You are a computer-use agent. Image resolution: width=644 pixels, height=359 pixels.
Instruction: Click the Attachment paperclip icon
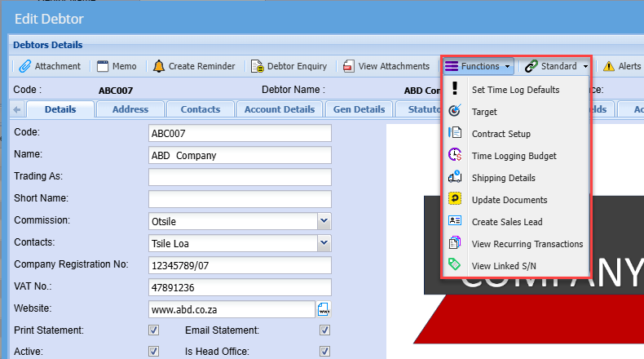pyautogui.click(x=24, y=66)
